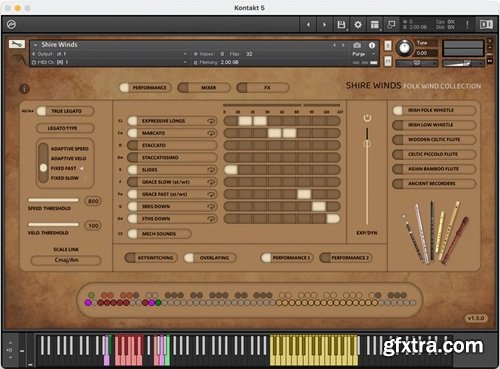The image size is (500, 369).
Task: Open instrument edit wrench icon
Action: click(17, 44)
